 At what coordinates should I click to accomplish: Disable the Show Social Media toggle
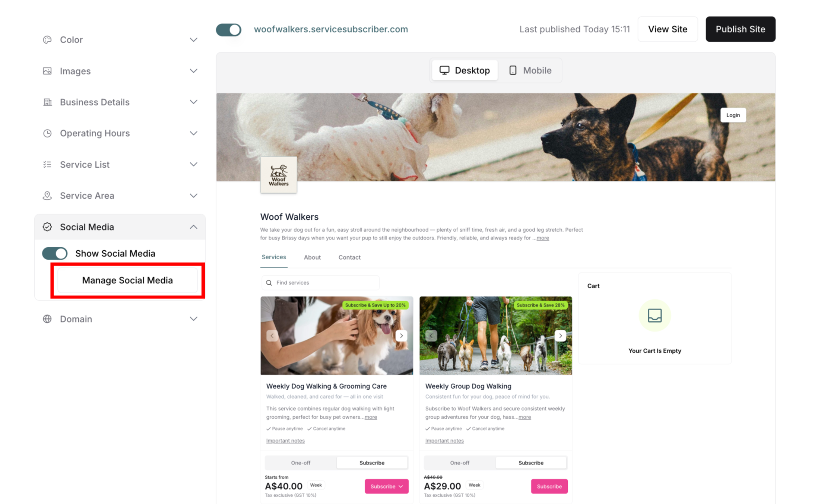(x=55, y=253)
